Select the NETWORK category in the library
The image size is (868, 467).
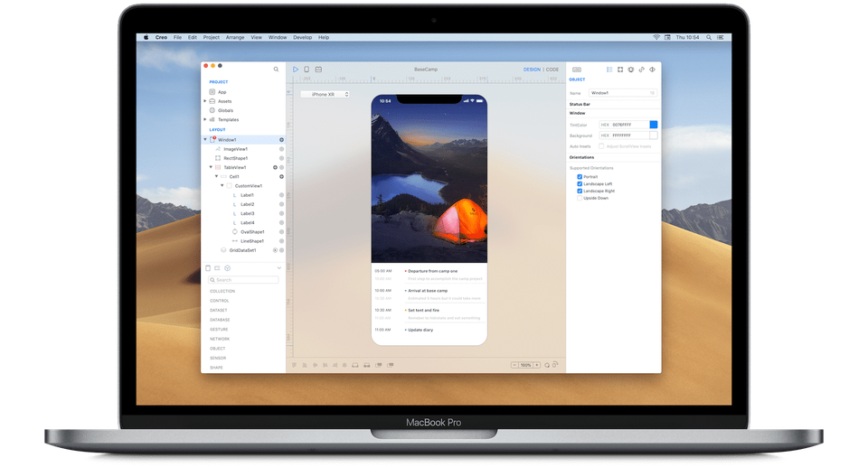[x=220, y=339]
